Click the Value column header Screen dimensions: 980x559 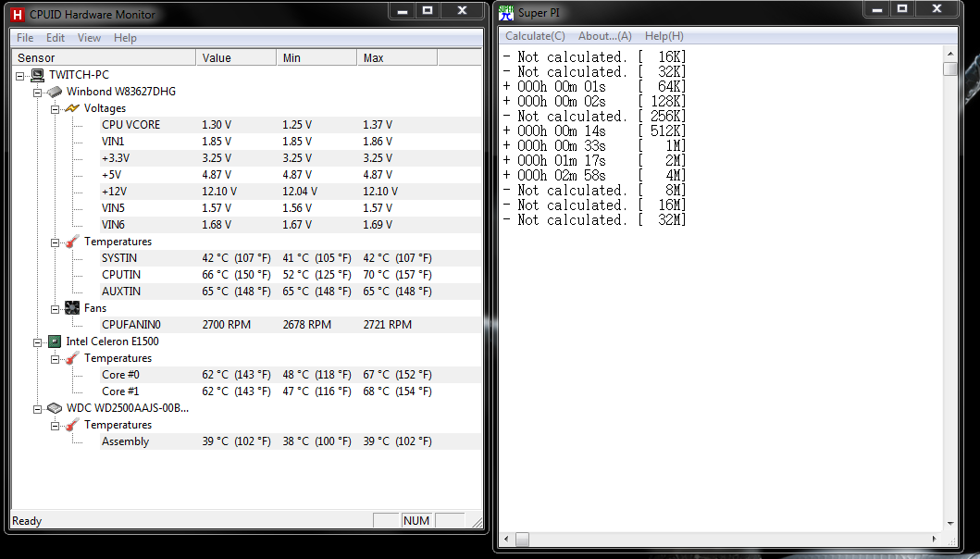tap(236, 57)
